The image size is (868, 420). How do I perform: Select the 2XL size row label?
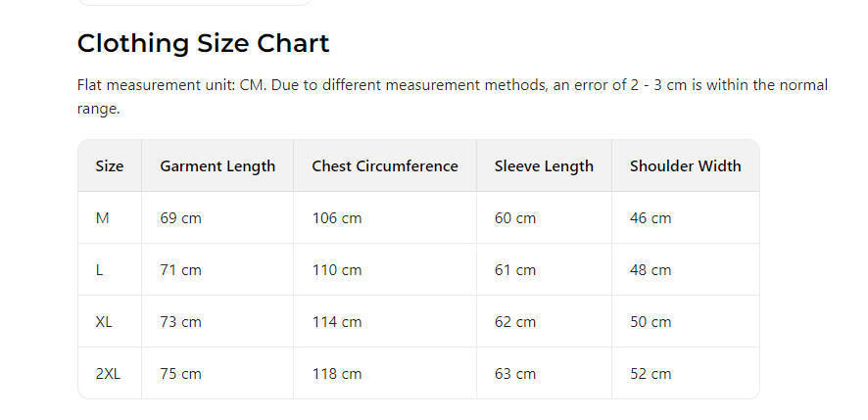108,374
